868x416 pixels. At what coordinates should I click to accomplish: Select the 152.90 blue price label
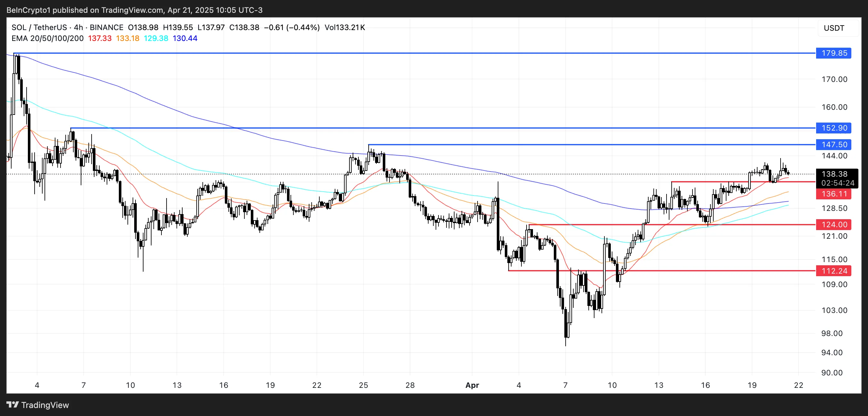[833, 128]
